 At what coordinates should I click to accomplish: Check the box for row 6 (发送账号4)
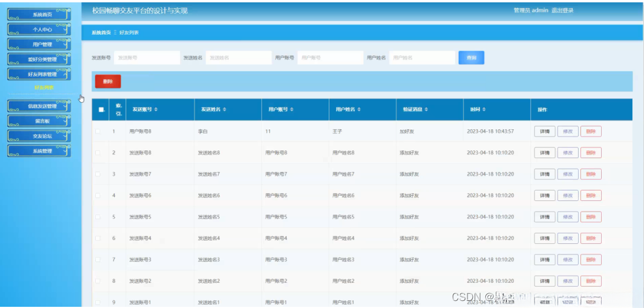pyautogui.click(x=98, y=238)
